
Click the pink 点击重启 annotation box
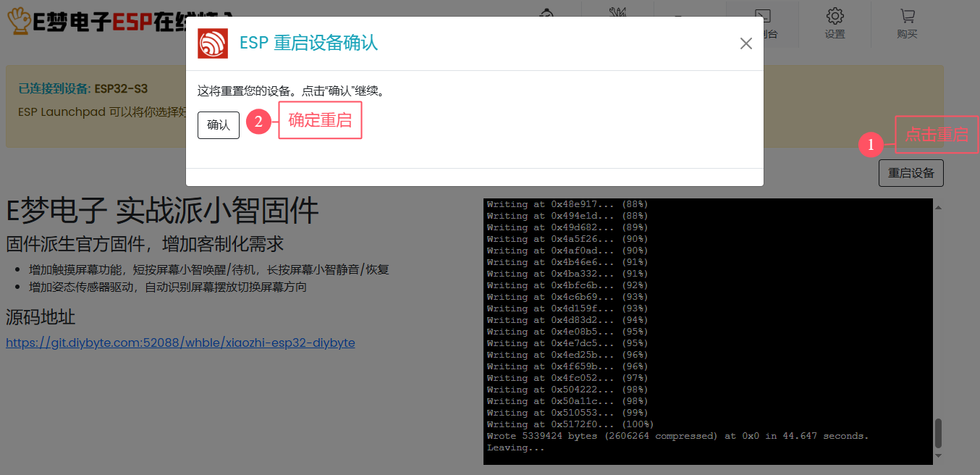[x=936, y=134]
